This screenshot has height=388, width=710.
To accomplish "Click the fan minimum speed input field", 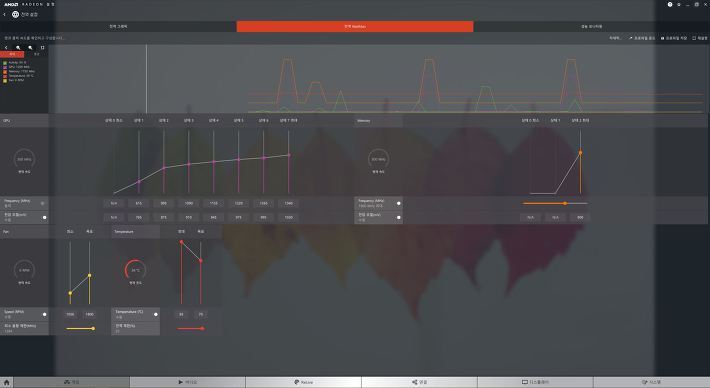I will pyautogui.click(x=70, y=314).
